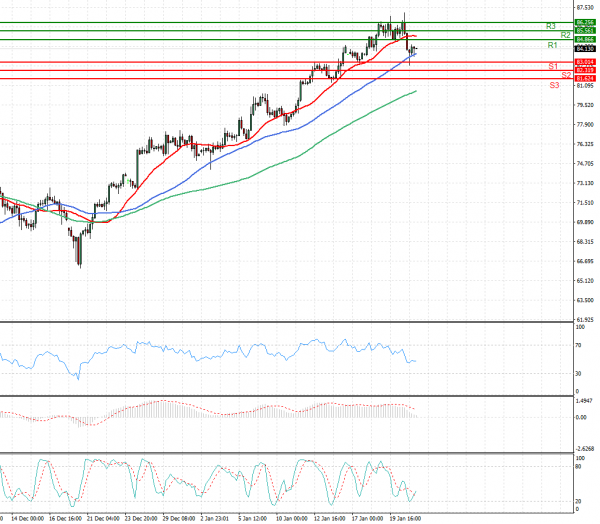Click the 19 Jan 16:00 date label
Image resolution: width=600 pixels, height=524 pixels.
(406, 519)
